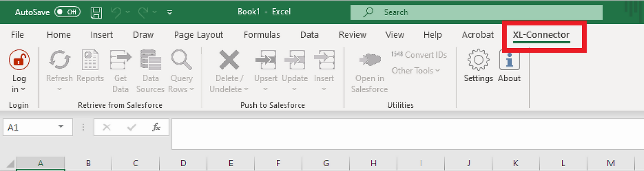
Task: Open Customize Quick Access Toolbar dropdown
Action: click(x=170, y=12)
